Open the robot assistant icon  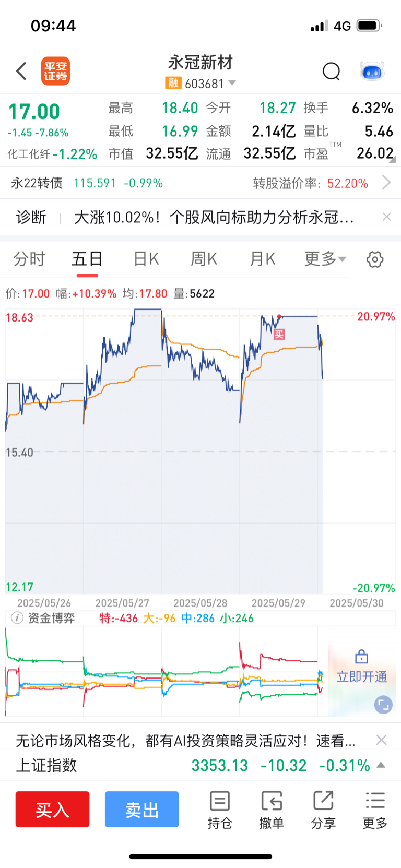(x=372, y=71)
